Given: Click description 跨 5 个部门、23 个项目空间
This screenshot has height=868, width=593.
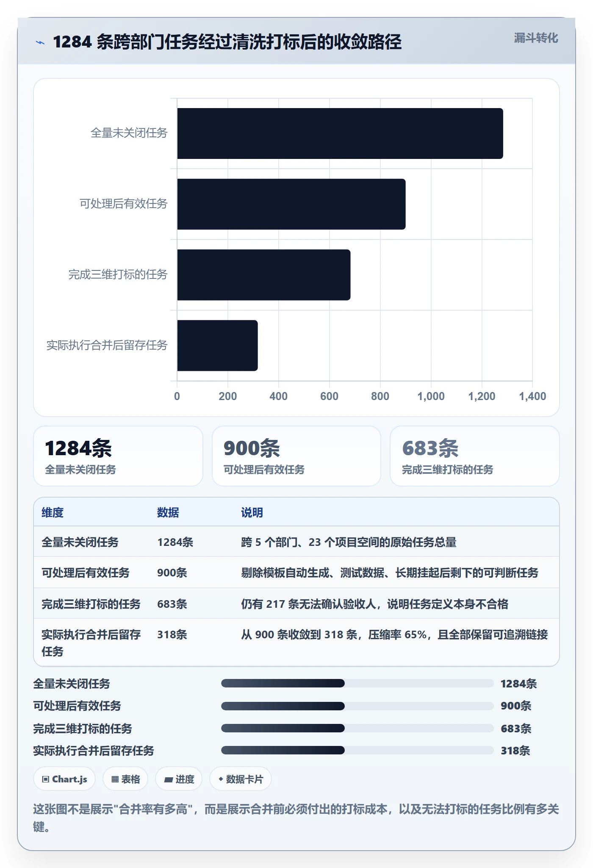Looking at the screenshot, I should [x=349, y=542].
